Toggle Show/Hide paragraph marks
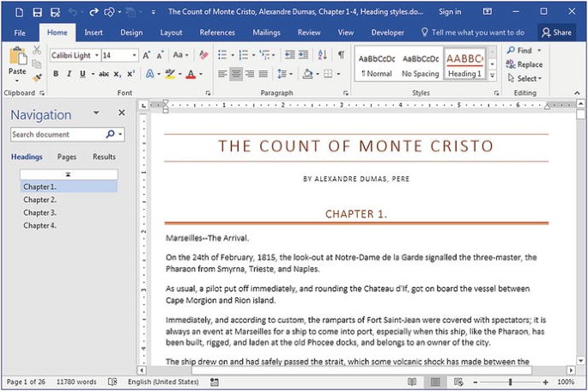This screenshot has width=588, height=391. [341, 55]
